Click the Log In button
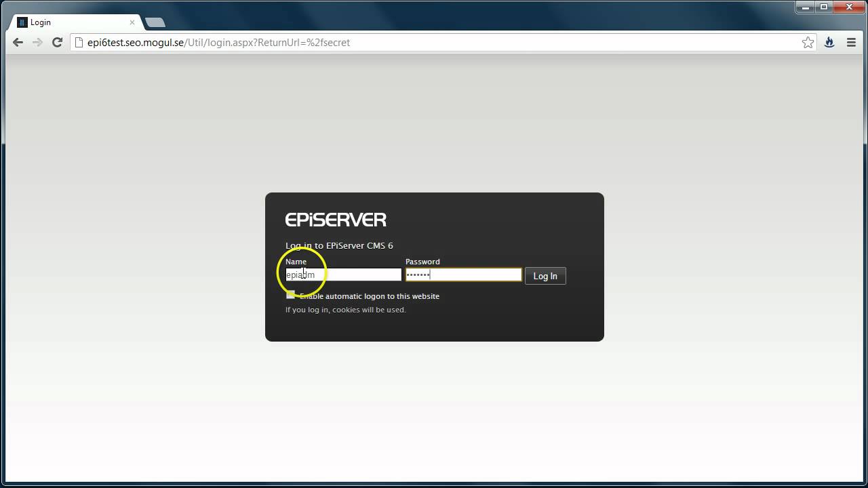Viewport: 868px width, 488px height. click(545, 276)
